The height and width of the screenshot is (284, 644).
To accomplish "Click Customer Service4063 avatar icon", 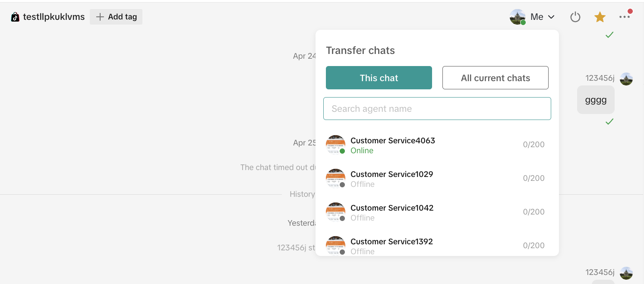I will 335,145.
